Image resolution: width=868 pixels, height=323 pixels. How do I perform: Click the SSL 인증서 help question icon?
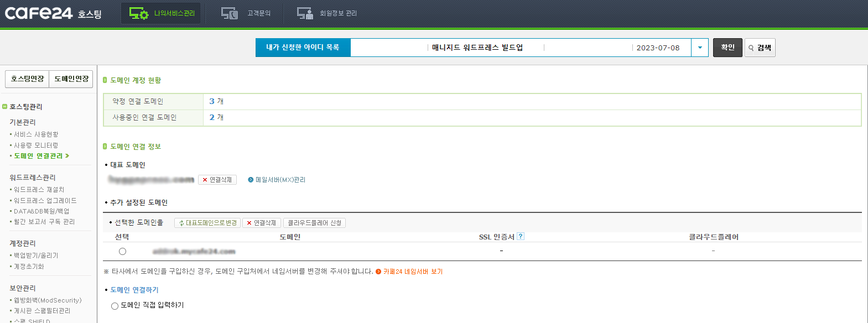[x=521, y=236]
